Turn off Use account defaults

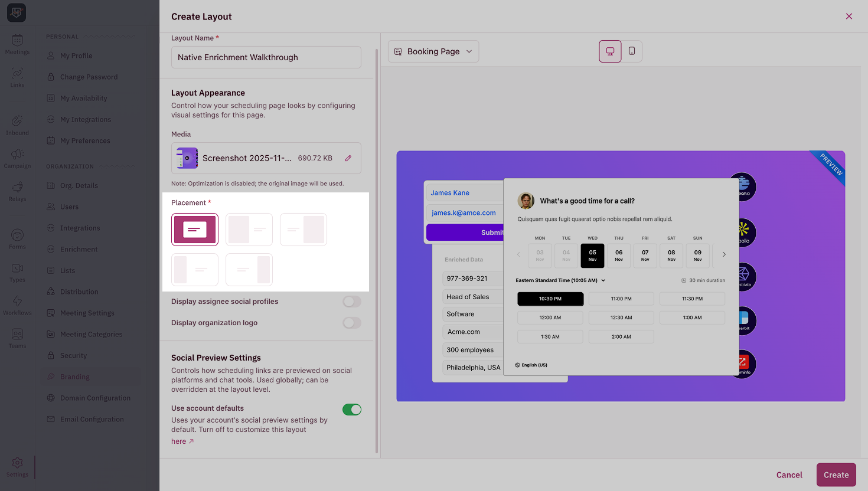click(352, 410)
